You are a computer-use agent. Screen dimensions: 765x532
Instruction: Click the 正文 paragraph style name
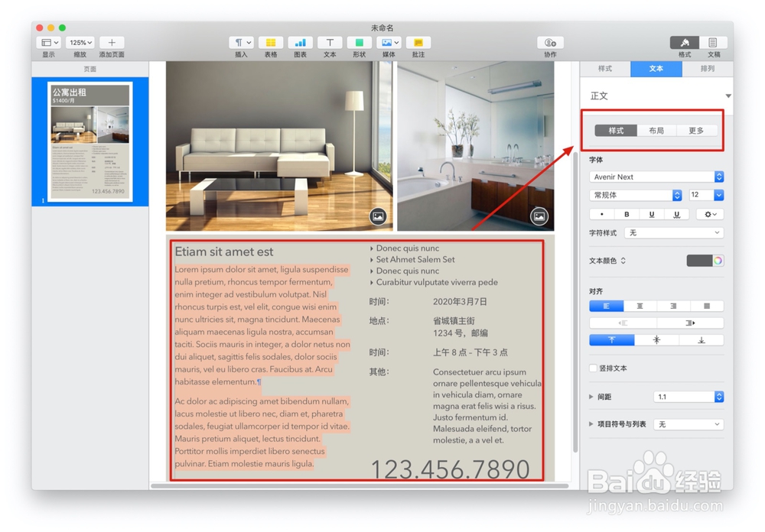click(x=599, y=96)
